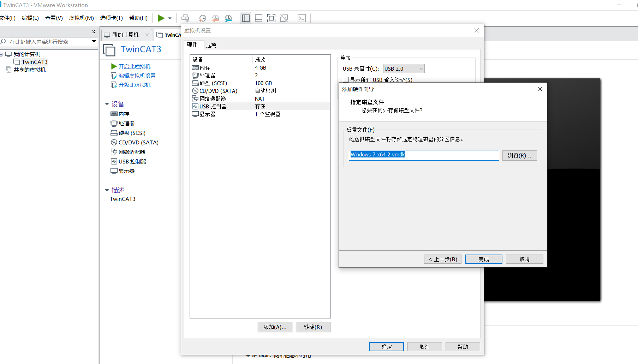
Task: Close the 我的计算机 tab
Action: (147, 35)
